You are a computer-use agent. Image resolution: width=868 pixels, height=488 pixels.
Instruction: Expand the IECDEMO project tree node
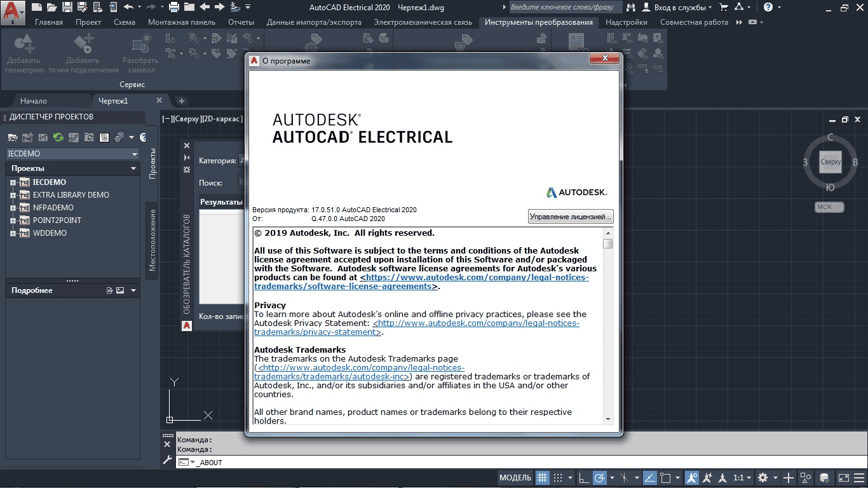click(x=12, y=182)
